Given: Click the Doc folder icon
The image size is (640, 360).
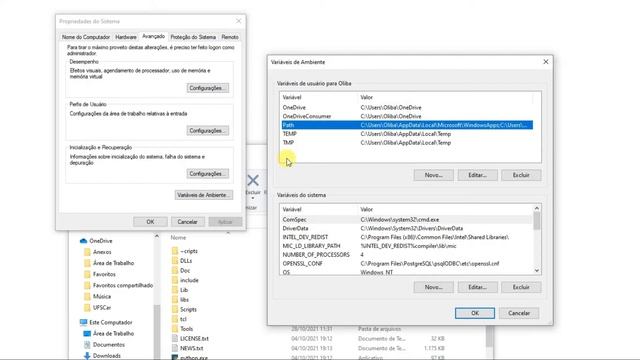Looking at the screenshot, I should coord(175,271).
